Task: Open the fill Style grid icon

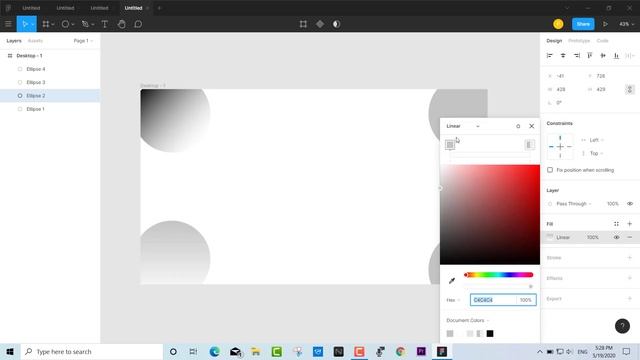Action: click(x=616, y=224)
